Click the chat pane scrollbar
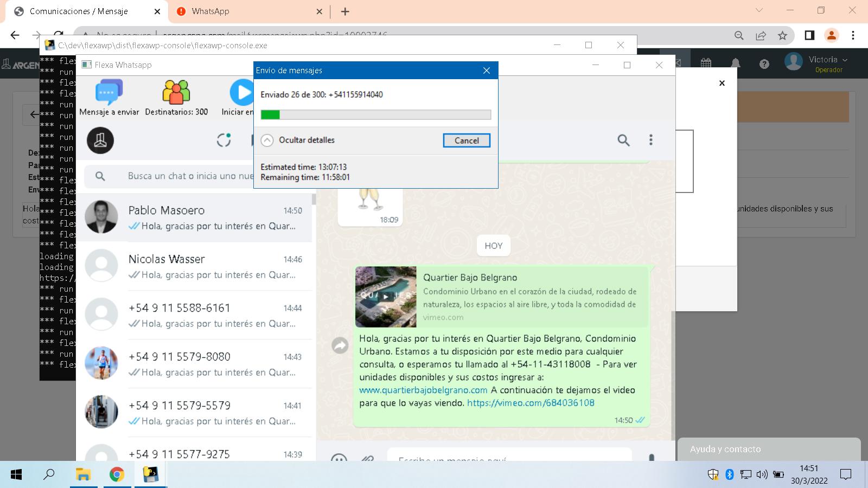This screenshot has width=868, height=488. [x=673, y=375]
